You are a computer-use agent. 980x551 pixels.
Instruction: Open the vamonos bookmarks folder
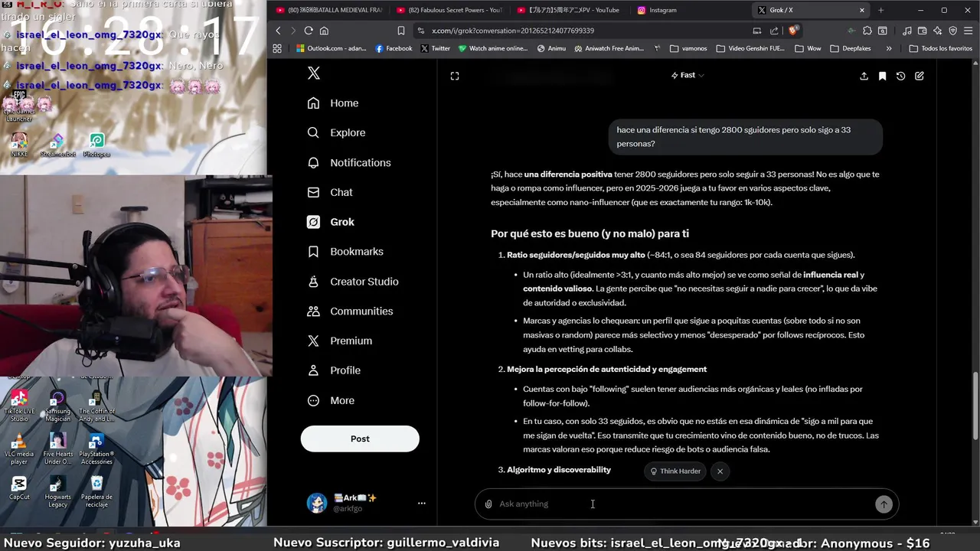point(688,48)
